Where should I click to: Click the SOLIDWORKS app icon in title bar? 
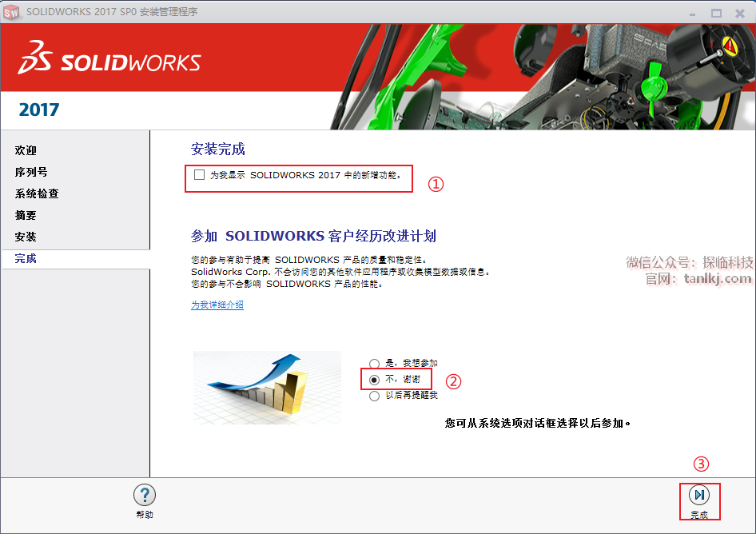point(11,12)
